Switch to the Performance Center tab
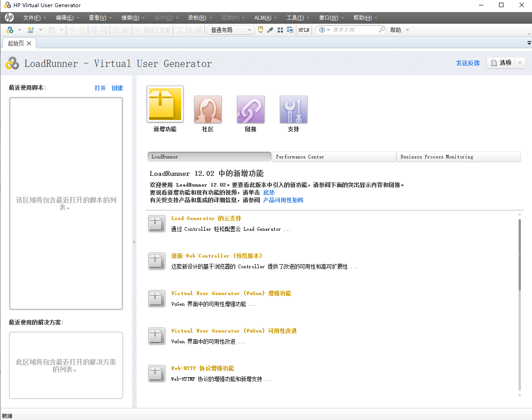The height and width of the screenshot is (420, 532). coord(333,157)
